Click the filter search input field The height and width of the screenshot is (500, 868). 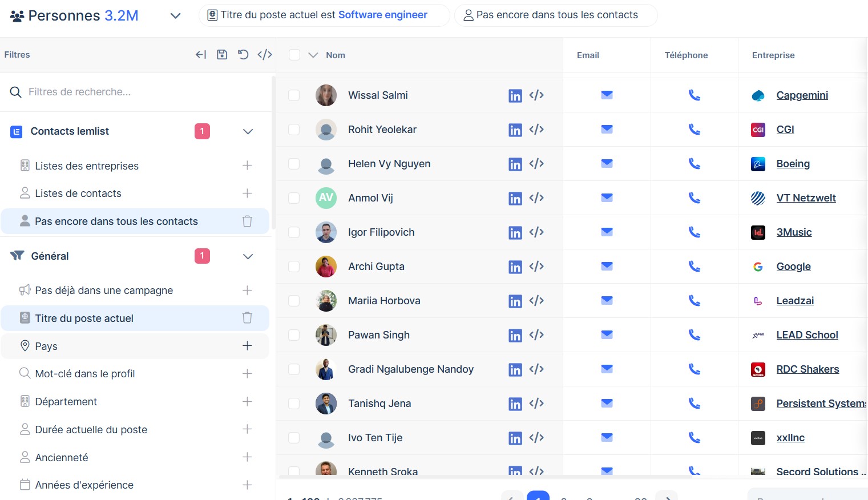(137, 92)
